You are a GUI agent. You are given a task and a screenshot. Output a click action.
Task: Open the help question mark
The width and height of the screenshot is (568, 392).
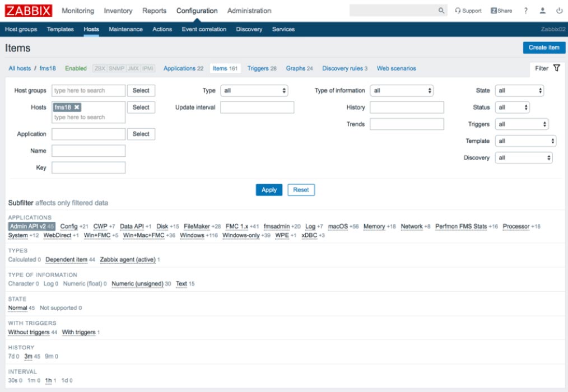click(x=525, y=11)
